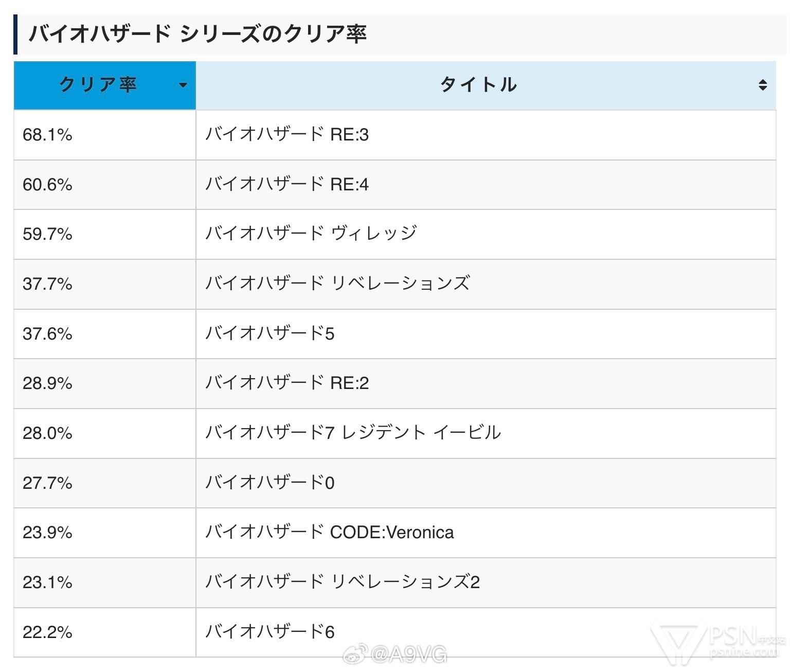Click the バイオハザード0 title cell
The image size is (792, 672).
tap(485, 483)
